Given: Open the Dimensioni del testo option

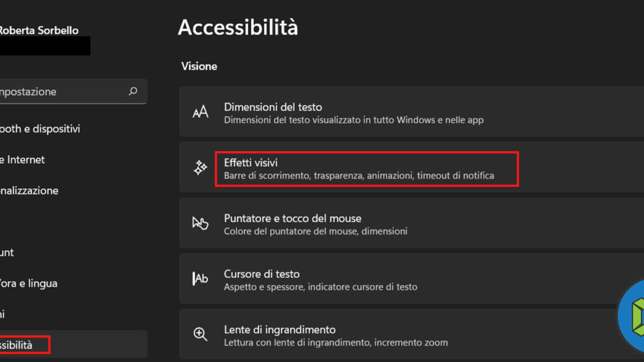Looking at the screenshot, I should (273, 107).
